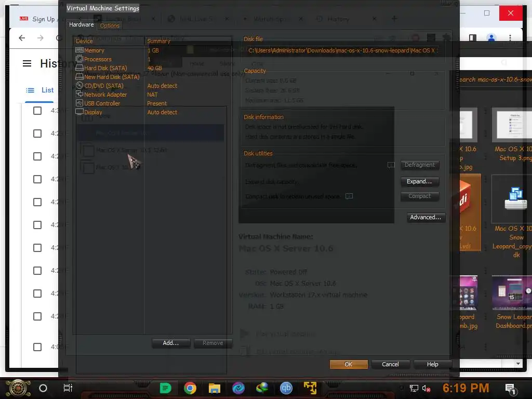
Task: Click the Hard Disk (SATA) drive icon
Action: click(x=79, y=68)
